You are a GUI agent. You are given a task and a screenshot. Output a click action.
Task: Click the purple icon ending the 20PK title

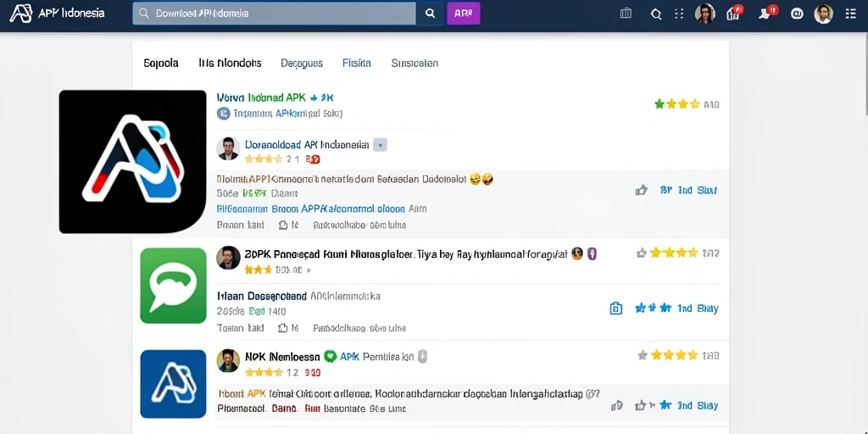coord(592,254)
